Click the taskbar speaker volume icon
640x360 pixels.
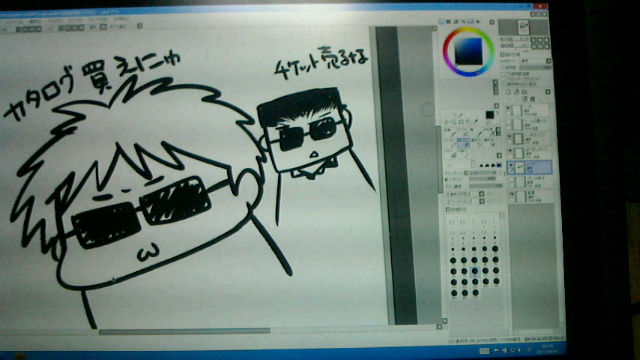(x=520, y=350)
